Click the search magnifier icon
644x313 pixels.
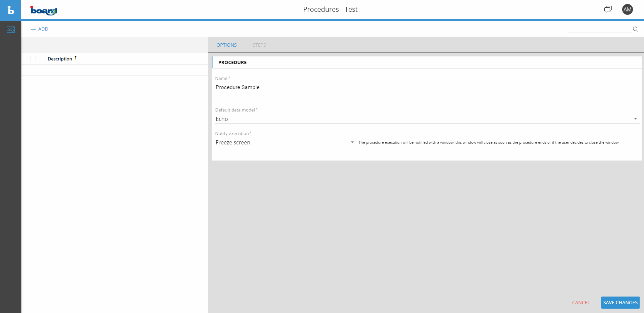coord(635,29)
